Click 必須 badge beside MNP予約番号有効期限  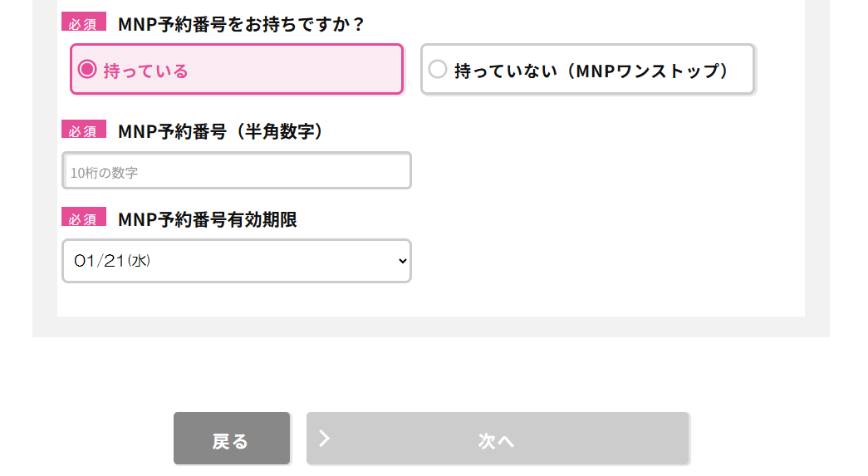point(83,218)
